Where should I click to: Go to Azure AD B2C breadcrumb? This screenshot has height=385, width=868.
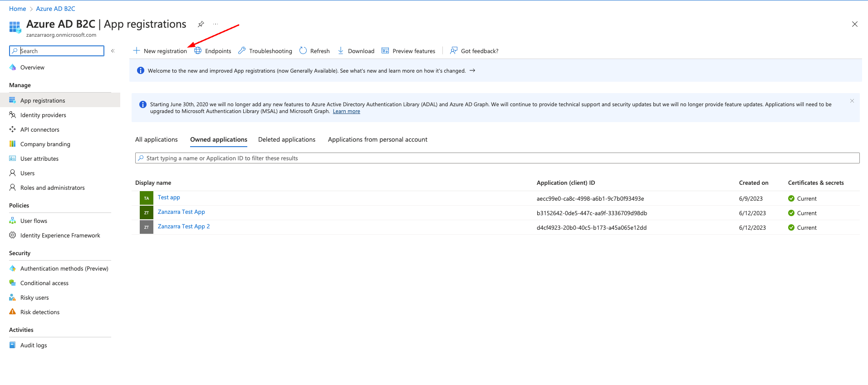[56, 9]
